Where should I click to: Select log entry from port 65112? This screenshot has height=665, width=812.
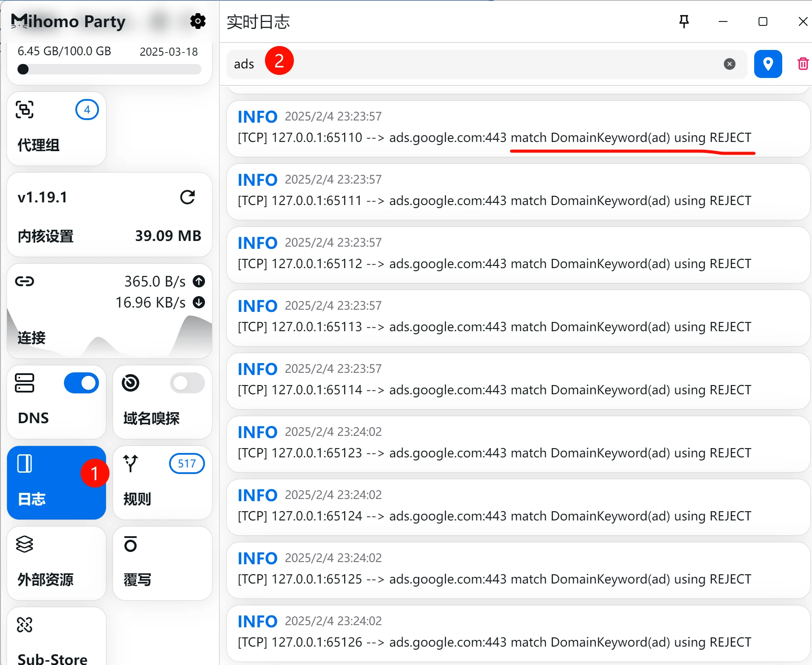tap(518, 255)
